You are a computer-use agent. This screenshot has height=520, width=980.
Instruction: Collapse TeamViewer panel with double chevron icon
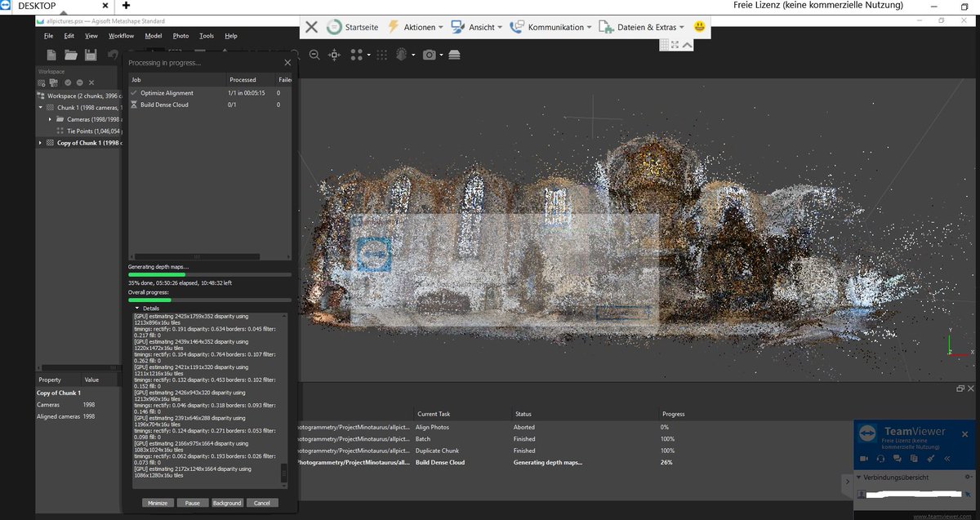point(947,459)
